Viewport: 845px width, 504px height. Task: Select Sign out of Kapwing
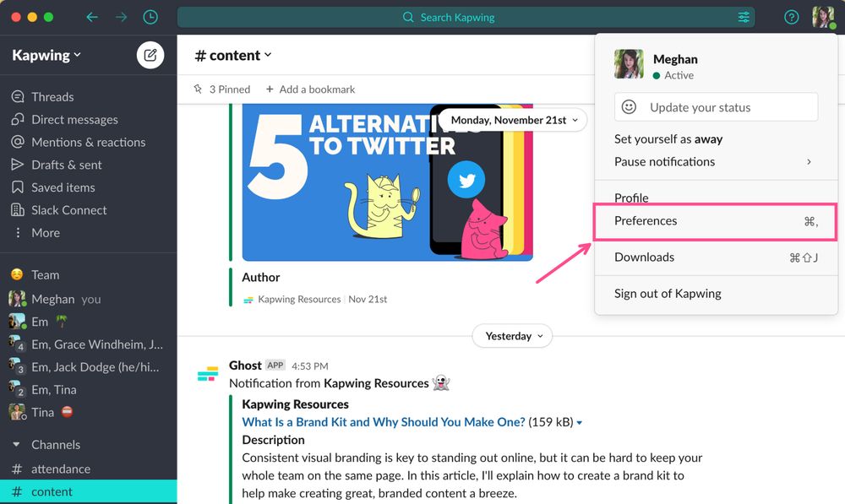[668, 294]
